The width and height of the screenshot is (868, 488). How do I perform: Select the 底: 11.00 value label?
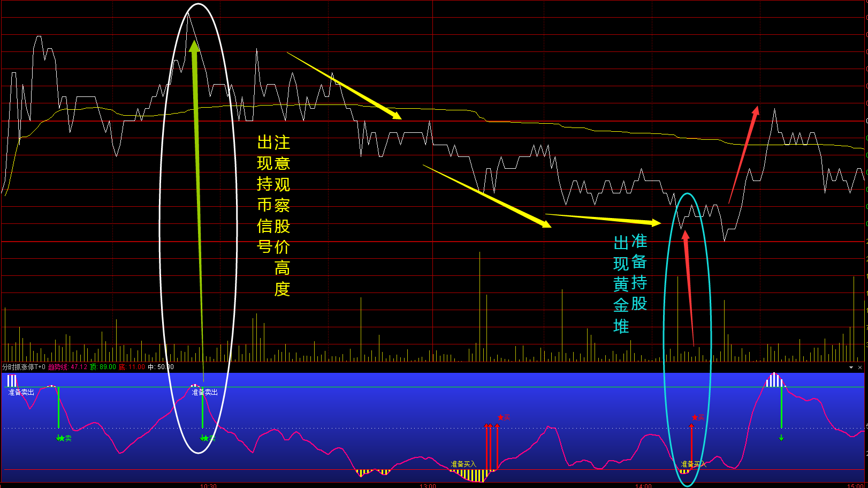[x=132, y=367]
